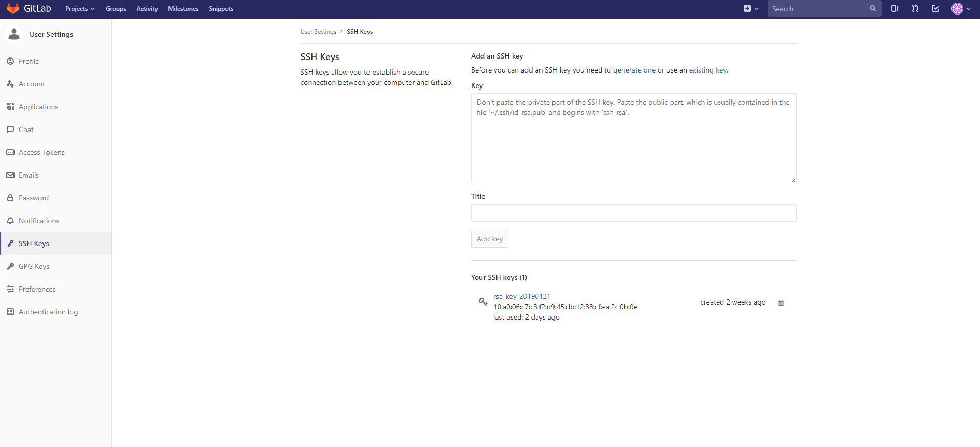Go to Account settings

tap(56, 84)
